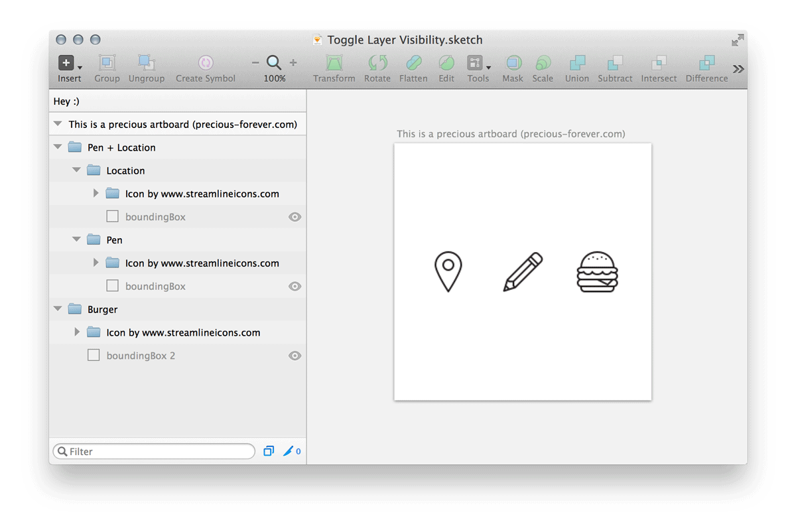Select the Hey :) page header

coord(67,101)
